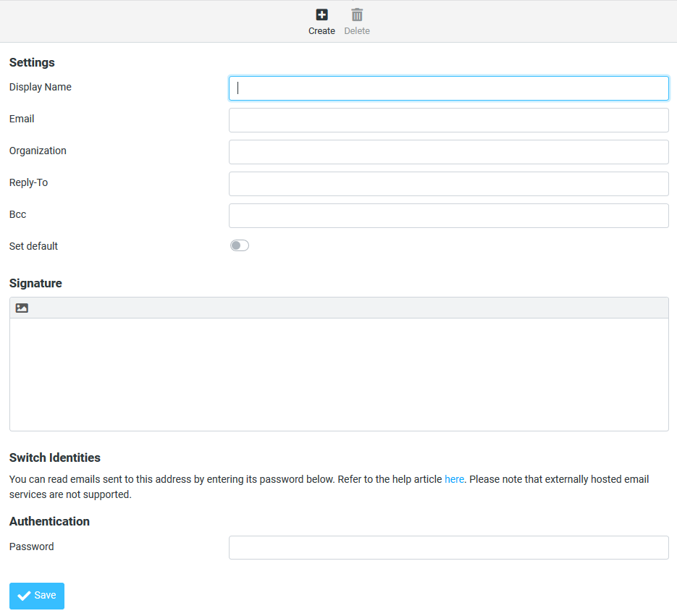Place cursor in the Bcc field
This screenshot has height=616, width=677.
448,216
